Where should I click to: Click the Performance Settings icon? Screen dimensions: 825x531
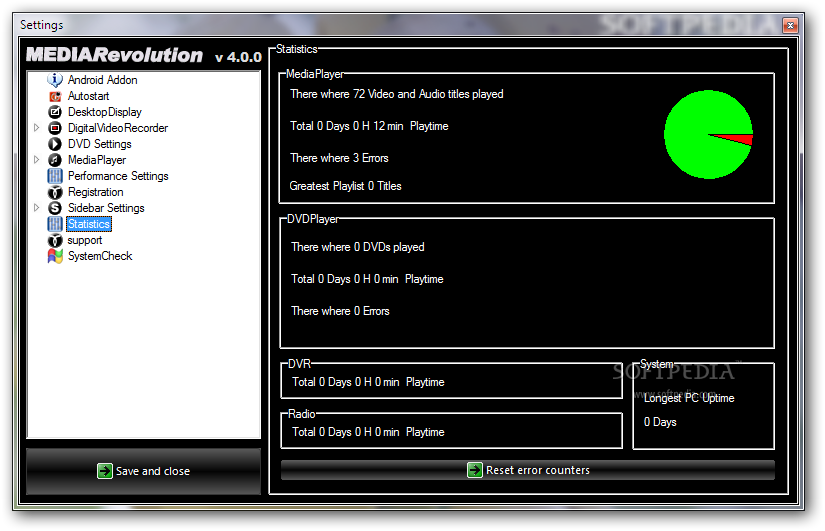click(x=55, y=176)
